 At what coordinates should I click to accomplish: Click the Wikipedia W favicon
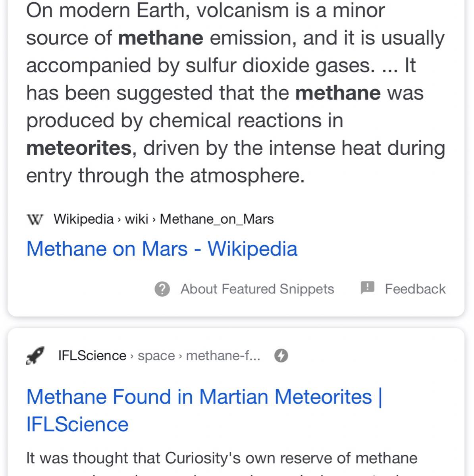(x=35, y=219)
